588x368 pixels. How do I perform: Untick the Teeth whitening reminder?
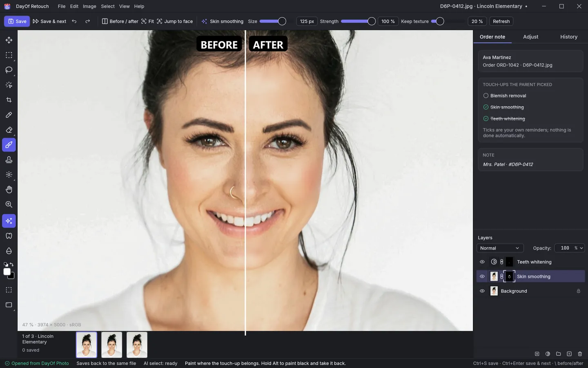(486, 119)
